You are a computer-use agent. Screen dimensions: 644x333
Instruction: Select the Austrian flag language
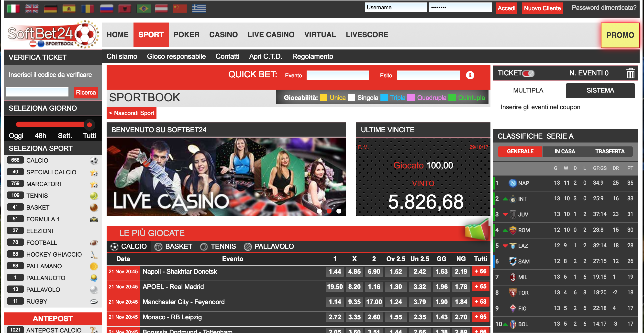tap(162, 9)
